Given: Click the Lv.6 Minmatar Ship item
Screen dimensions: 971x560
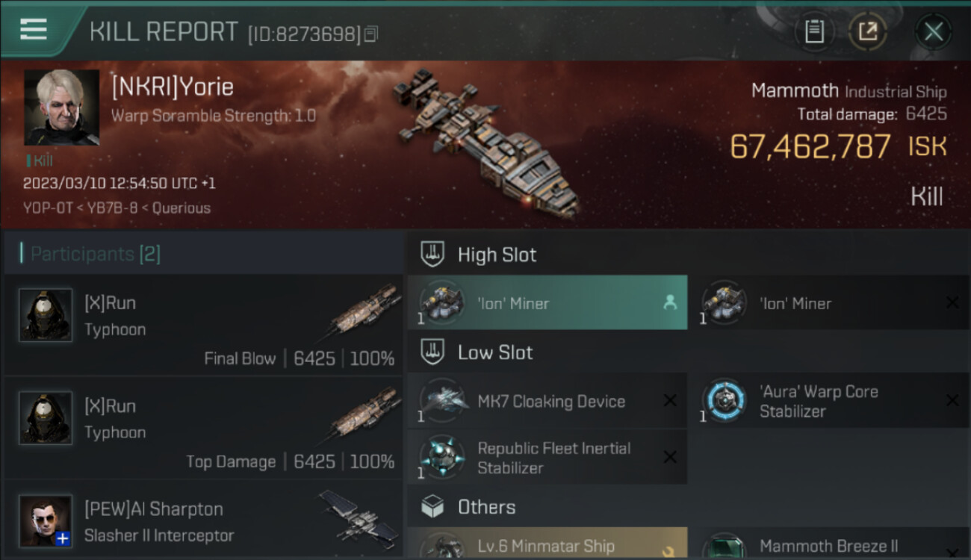Looking at the screenshot, I should click(x=547, y=545).
